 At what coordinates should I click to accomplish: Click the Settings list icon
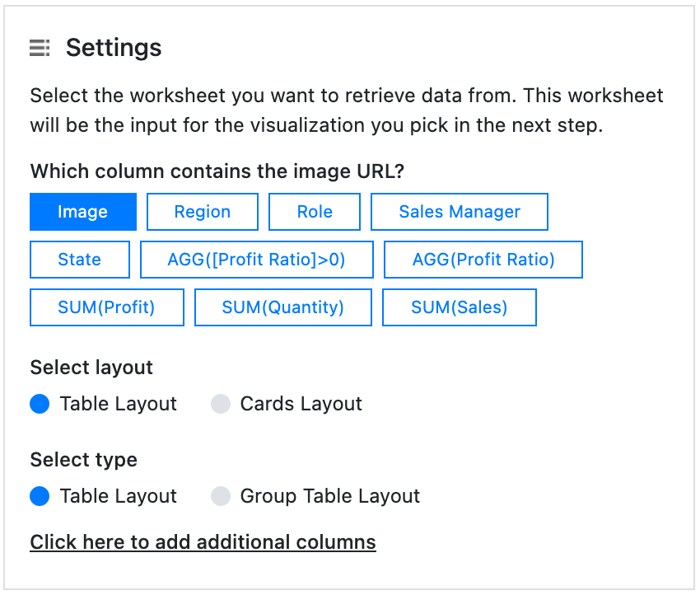tap(40, 48)
